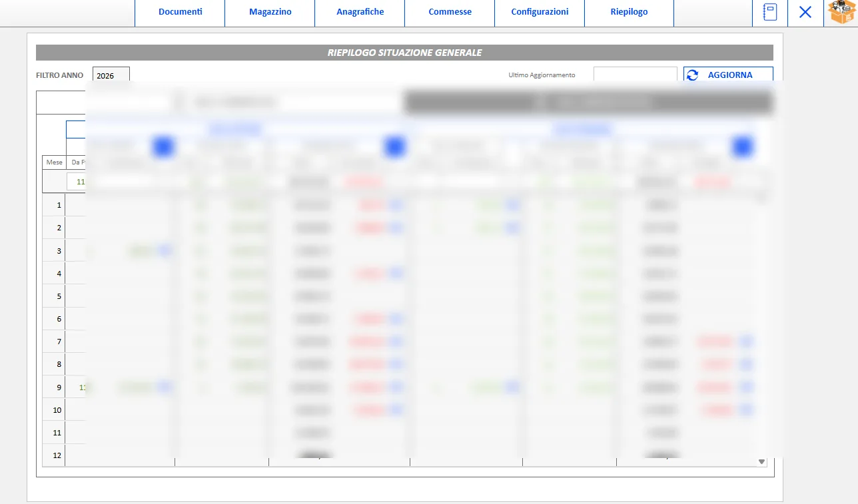The image size is (858, 504).
Task: Open the Configurazioni menu
Action: click(540, 13)
